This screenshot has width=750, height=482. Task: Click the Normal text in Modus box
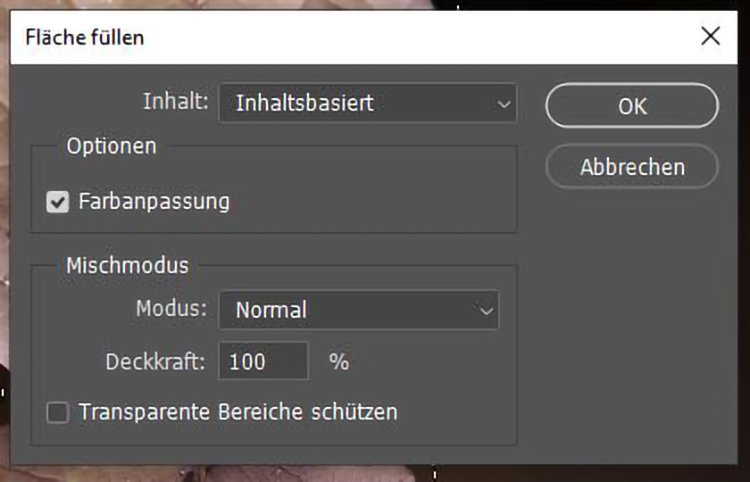click(x=271, y=311)
